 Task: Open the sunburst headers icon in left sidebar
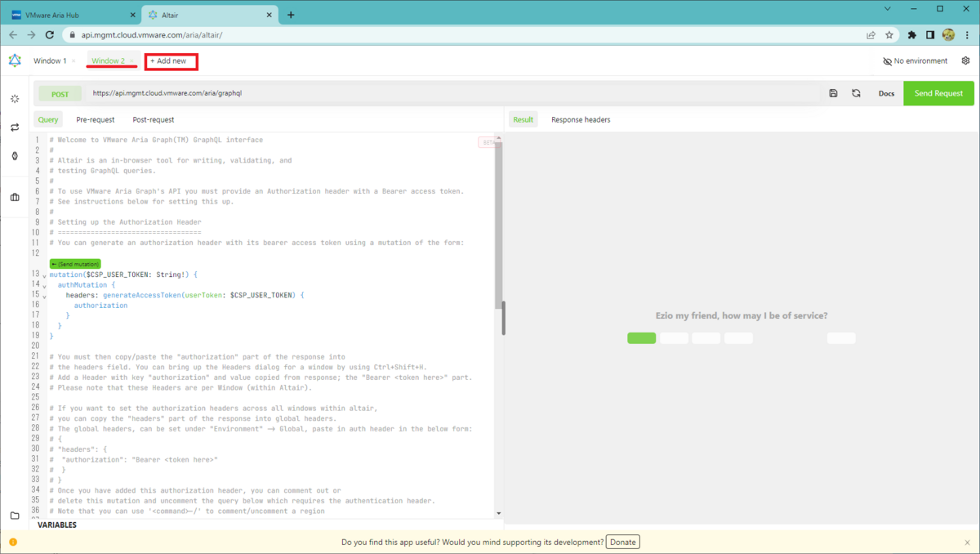tap(15, 99)
